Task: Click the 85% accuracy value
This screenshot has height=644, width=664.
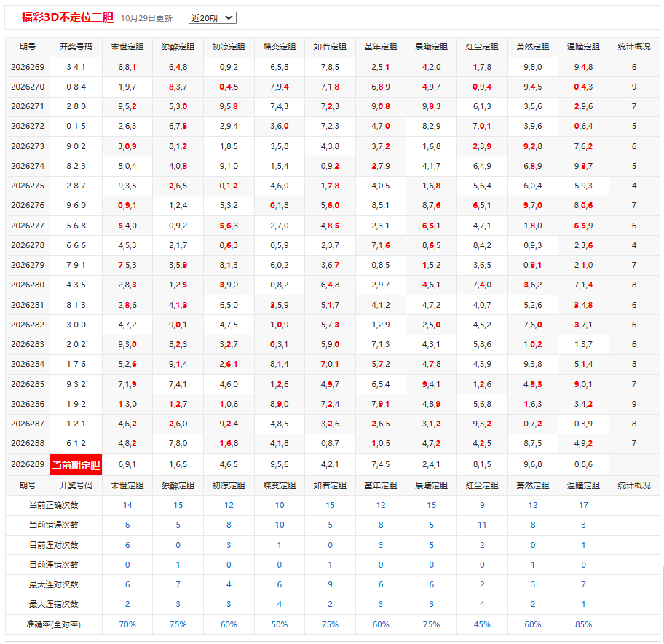Action: point(583,624)
